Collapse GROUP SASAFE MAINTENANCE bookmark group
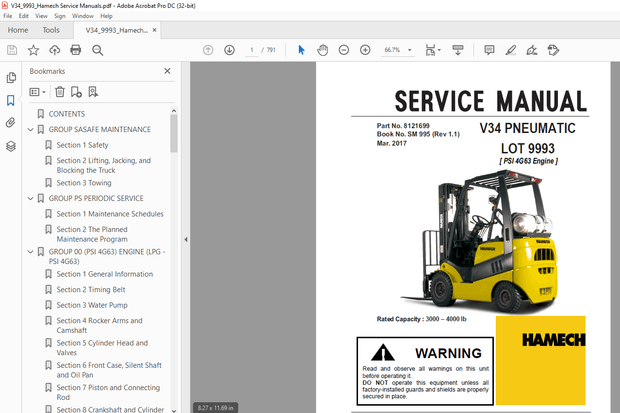This screenshot has height=413, width=620. pyautogui.click(x=30, y=129)
